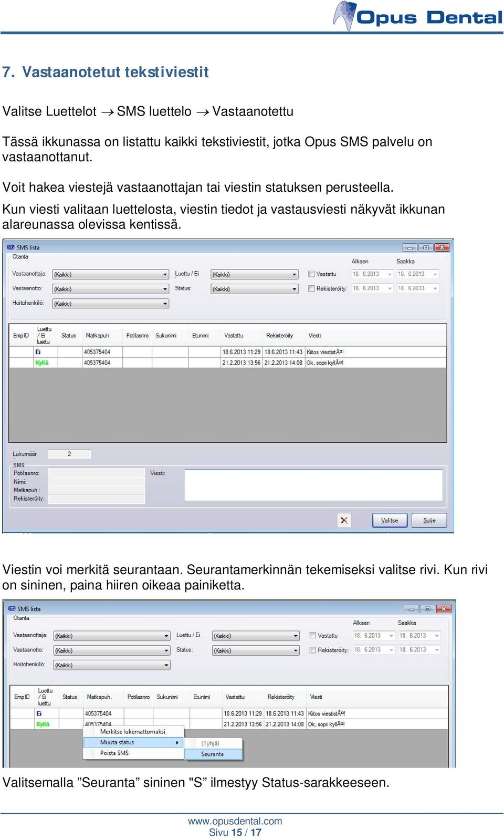Image resolution: width=504 pixels, height=839 pixels.
Task: Click the Opus Dental tooth logo
Action: [x=344, y=16]
